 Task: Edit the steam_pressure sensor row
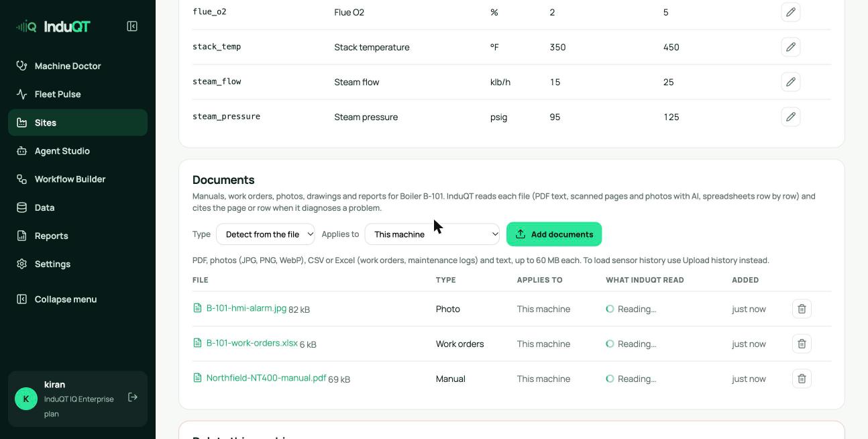tap(791, 117)
